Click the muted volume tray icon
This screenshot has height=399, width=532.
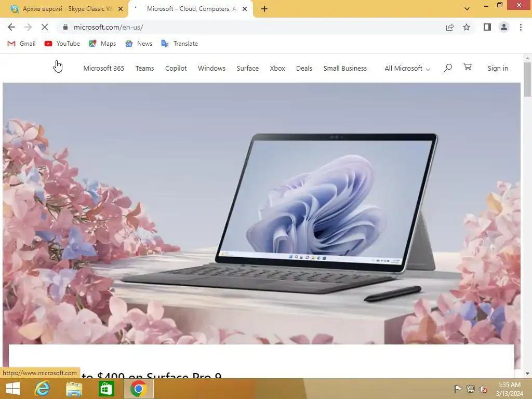[x=483, y=389]
